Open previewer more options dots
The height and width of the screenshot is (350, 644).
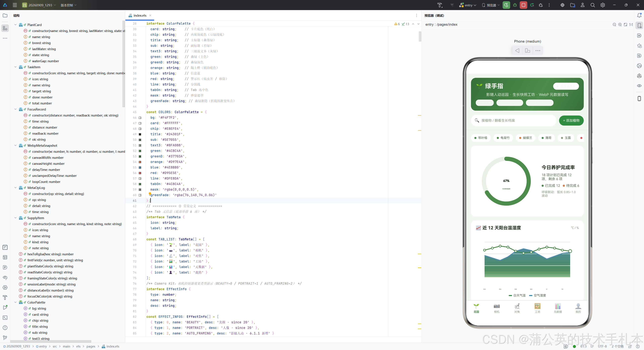tap(538, 51)
